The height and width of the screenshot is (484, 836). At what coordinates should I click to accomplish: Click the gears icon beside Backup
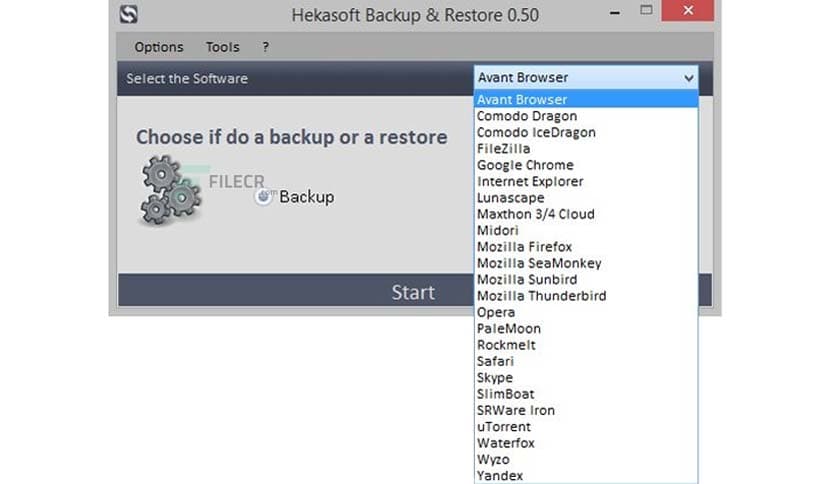pyautogui.click(x=171, y=190)
